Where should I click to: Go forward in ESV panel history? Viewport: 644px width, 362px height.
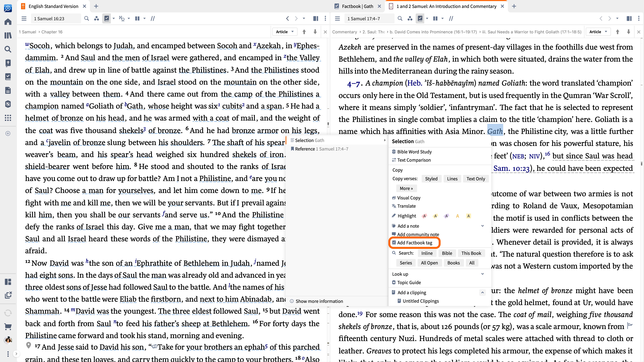pos(296,19)
